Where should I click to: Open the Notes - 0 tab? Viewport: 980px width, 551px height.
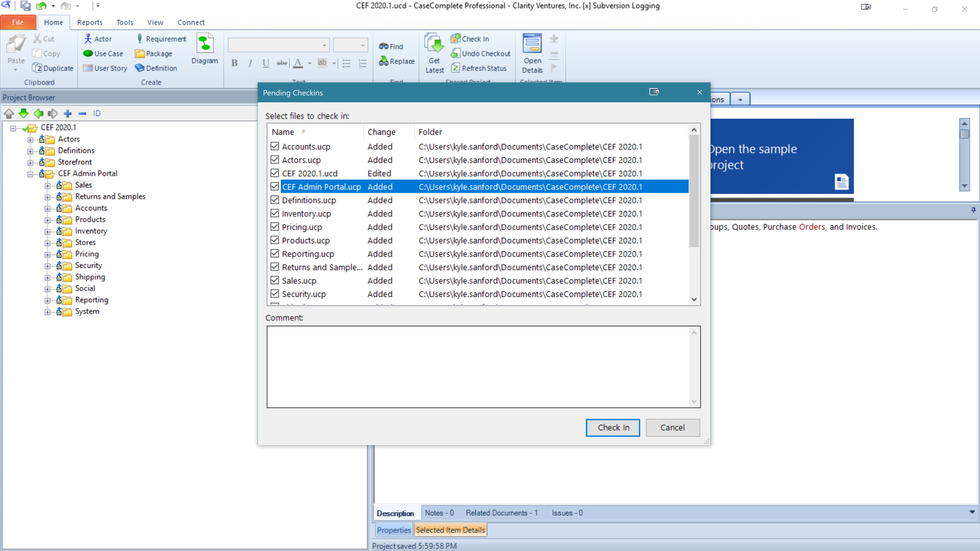click(439, 513)
